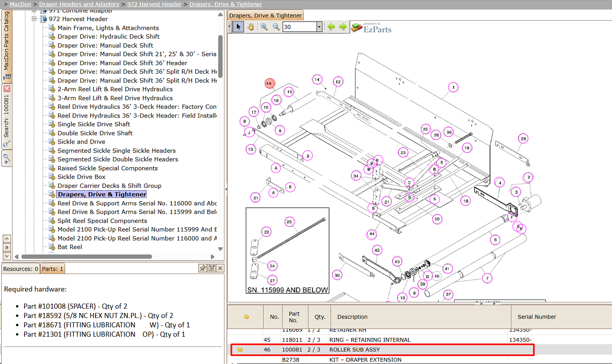Pin the details panel
This screenshot has height=364, width=612.
[202, 268]
